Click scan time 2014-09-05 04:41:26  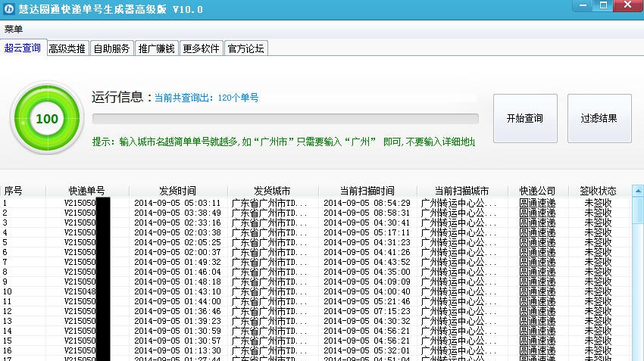pos(367,252)
